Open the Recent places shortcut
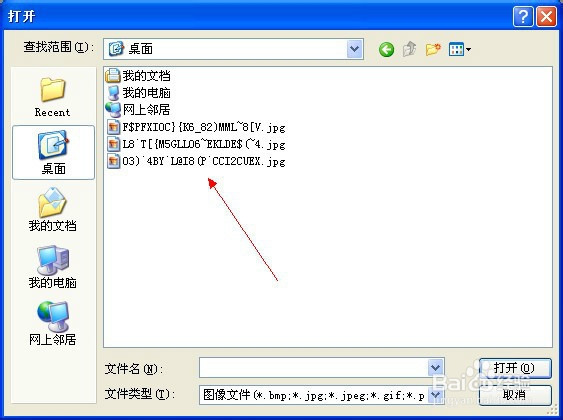This screenshot has height=420, width=563. click(53, 97)
